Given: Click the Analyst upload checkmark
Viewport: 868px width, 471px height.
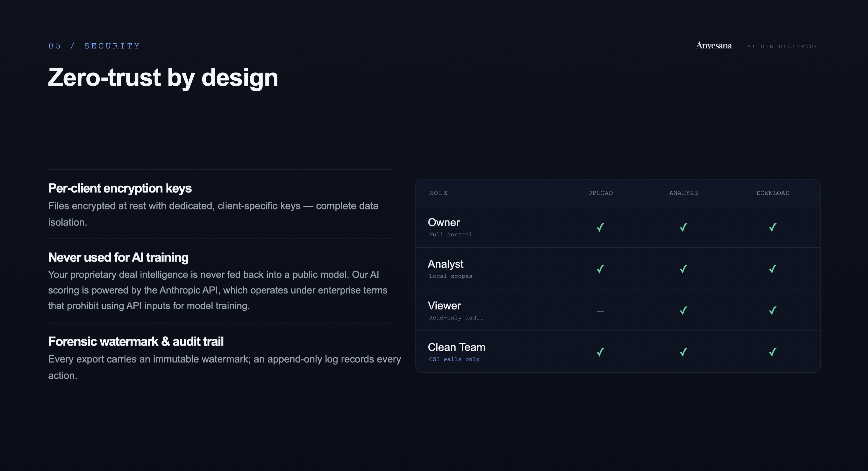Looking at the screenshot, I should (x=600, y=269).
